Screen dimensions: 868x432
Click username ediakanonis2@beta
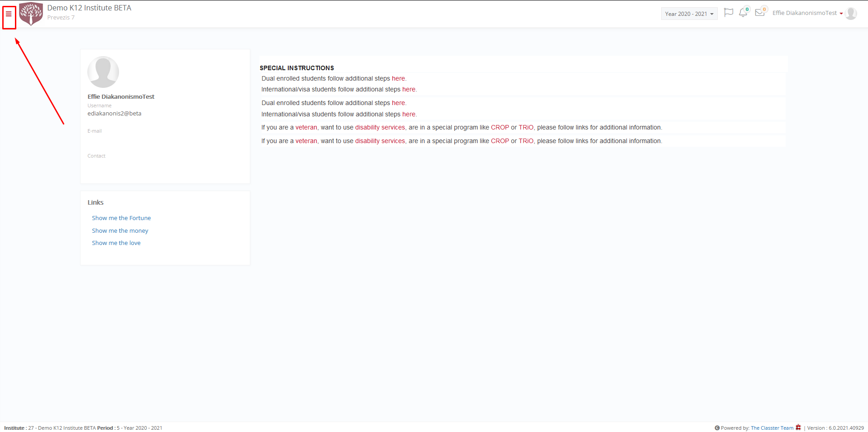[x=114, y=114]
